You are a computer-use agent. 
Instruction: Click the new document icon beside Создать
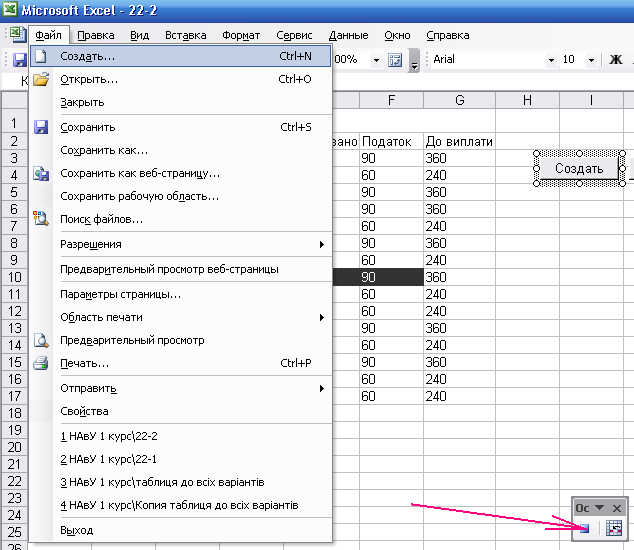[40, 56]
